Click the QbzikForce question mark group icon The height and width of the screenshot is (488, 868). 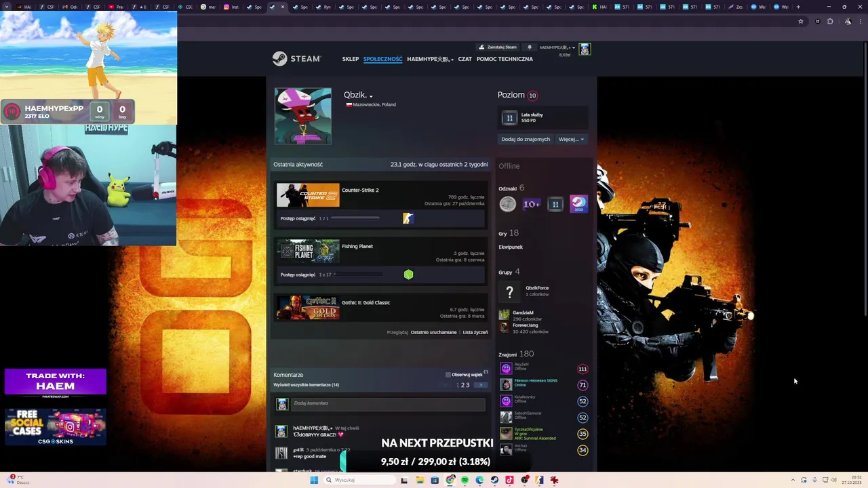click(509, 292)
